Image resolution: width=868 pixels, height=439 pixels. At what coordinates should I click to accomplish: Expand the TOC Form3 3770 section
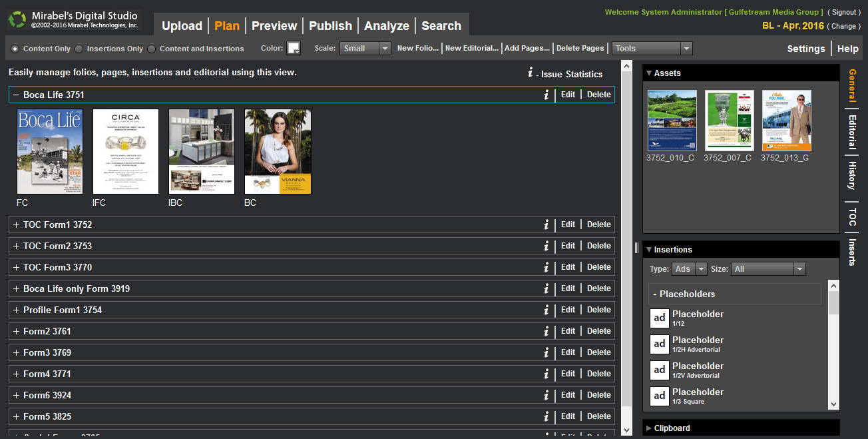(15, 267)
